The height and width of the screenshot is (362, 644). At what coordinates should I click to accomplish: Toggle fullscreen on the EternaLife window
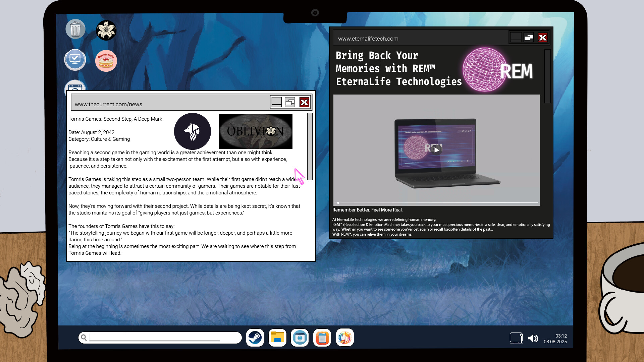click(529, 38)
